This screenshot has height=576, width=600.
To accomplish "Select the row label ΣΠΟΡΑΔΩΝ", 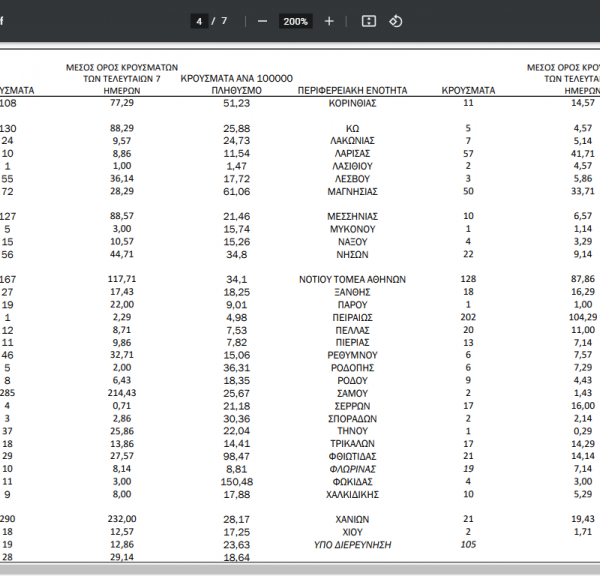I will click(352, 419).
